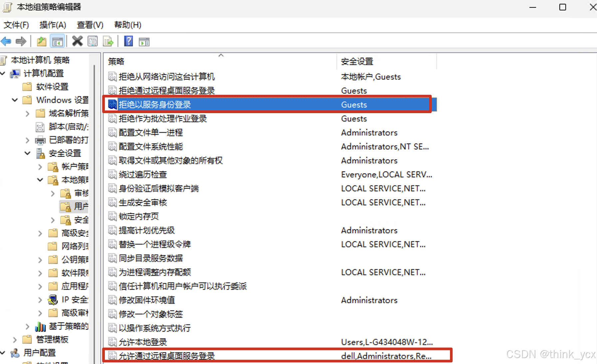This screenshot has height=364, width=597.
Task: Click the Export List toolbar icon
Action: (108, 41)
